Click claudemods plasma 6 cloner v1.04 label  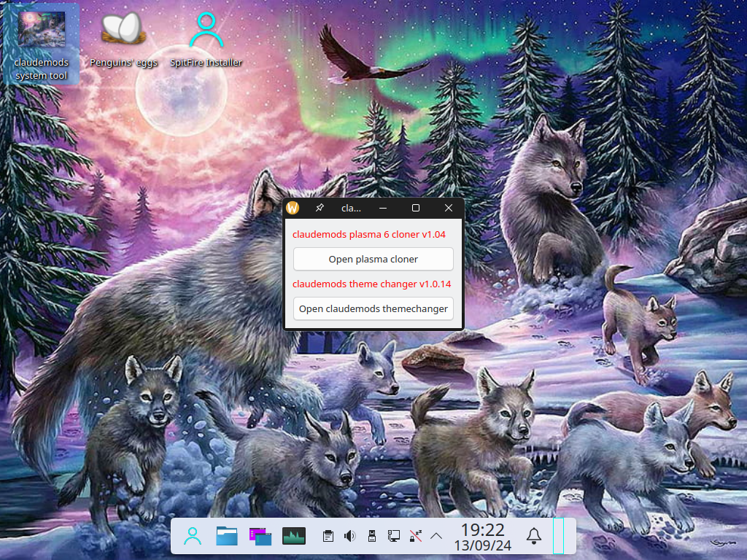coord(369,234)
